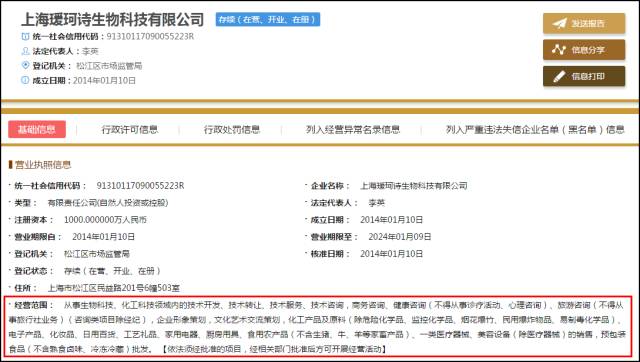The width and height of the screenshot is (640, 362).
Task: Click the location pin icon beside 登记机关
Action: tap(25, 65)
